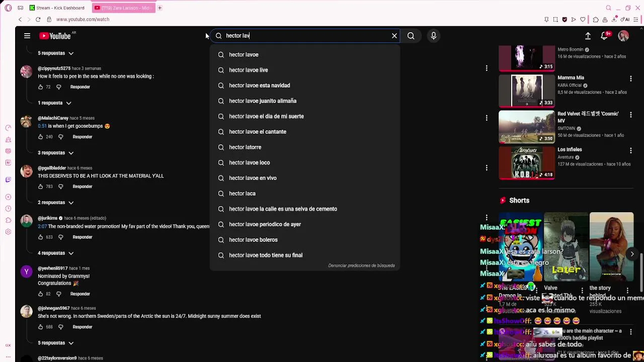Like yevhenii5917's Grammys comment
The height and width of the screenshot is (362, 644).
pos(41,294)
